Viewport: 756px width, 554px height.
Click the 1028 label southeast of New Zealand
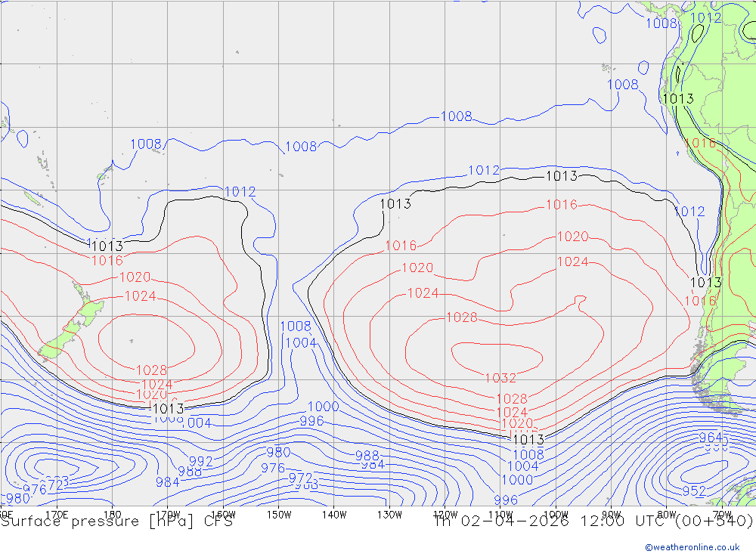click(x=151, y=370)
